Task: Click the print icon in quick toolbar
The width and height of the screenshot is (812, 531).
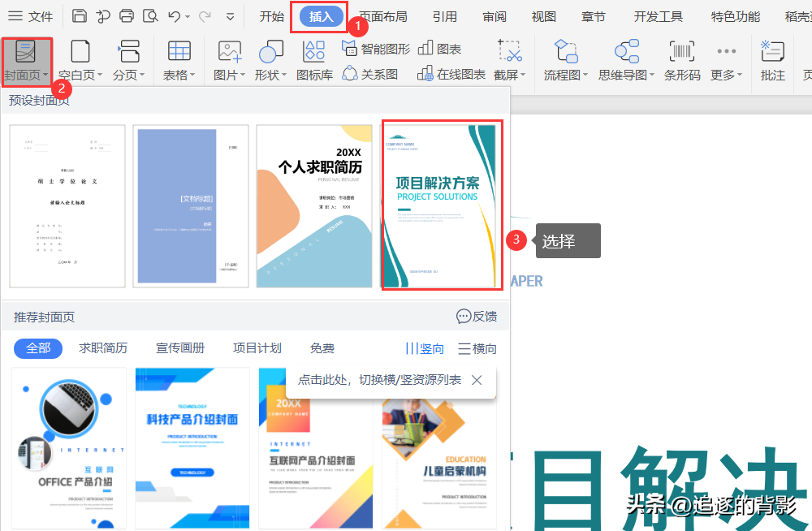Action: pyautogui.click(x=127, y=16)
